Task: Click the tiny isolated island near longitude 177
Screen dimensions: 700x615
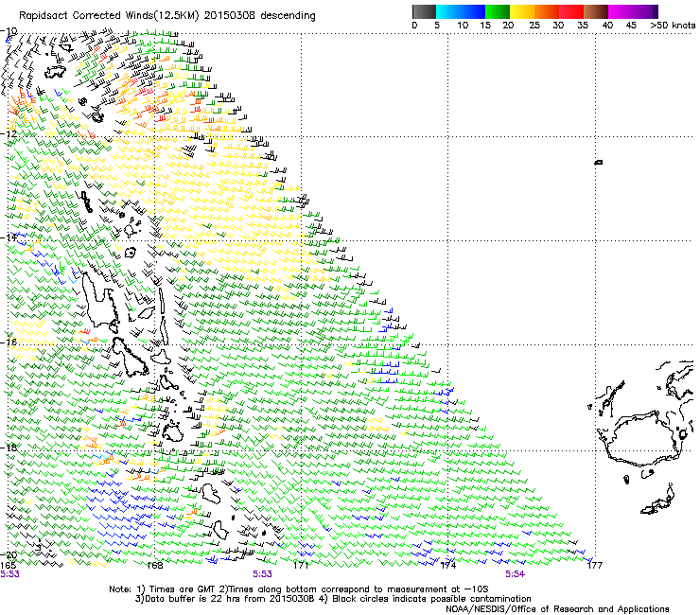Action: pyautogui.click(x=599, y=162)
